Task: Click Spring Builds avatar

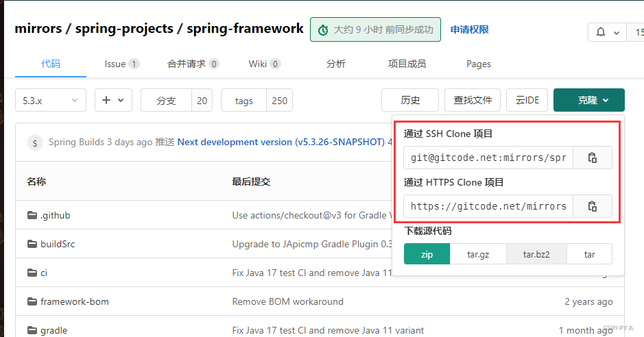Action: point(35,142)
